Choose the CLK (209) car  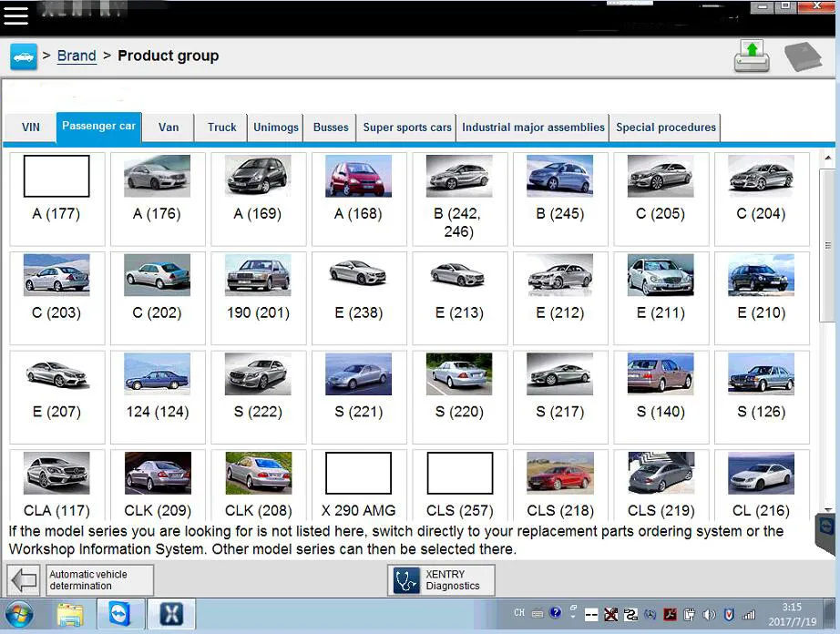[x=158, y=485]
